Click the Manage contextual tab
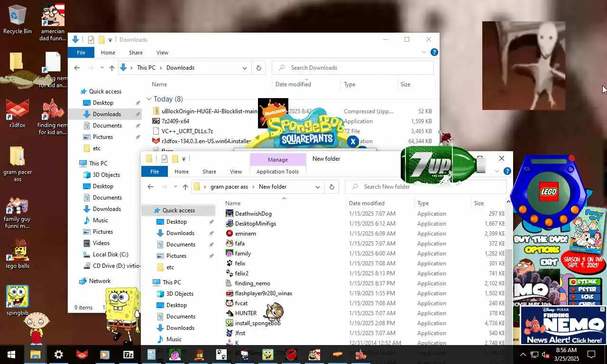This screenshot has height=364, width=607. (x=277, y=160)
